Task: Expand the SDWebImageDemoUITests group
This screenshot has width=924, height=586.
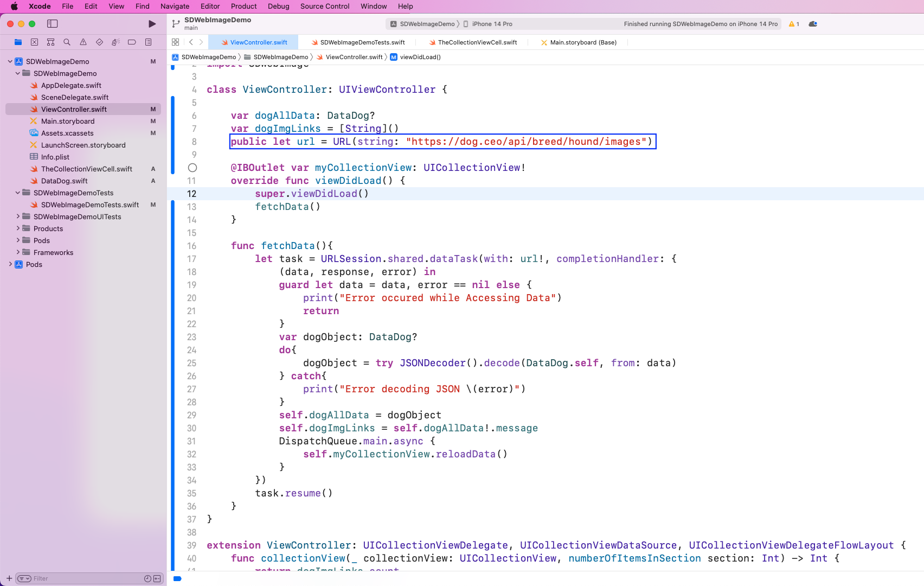Action: tap(18, 216)
